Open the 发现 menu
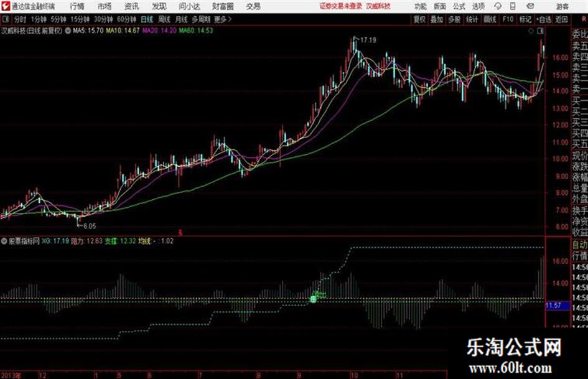 [159, 6]
